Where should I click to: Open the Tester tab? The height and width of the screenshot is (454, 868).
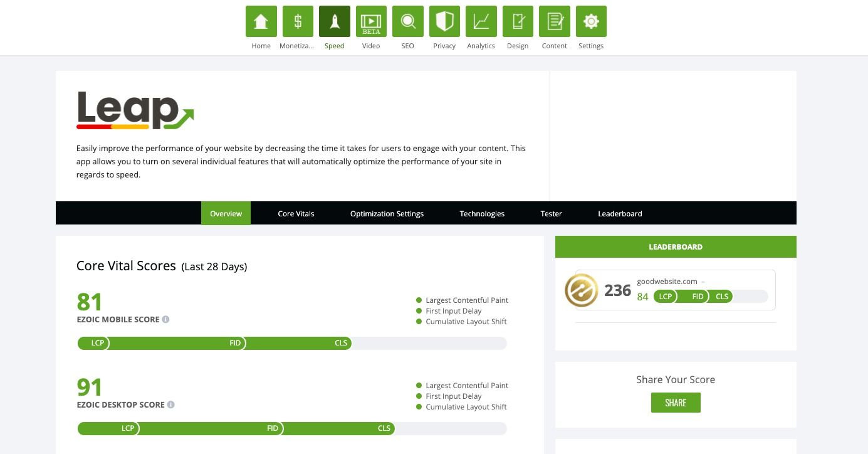[x=551, y=213]
